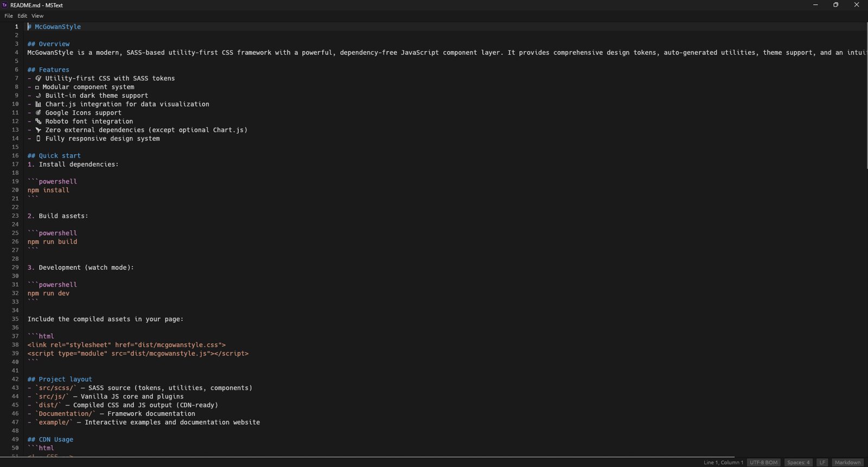Click line number 23 in the gutter
The height and width of the screenshot is (467, 868).
tap(15, 216)
